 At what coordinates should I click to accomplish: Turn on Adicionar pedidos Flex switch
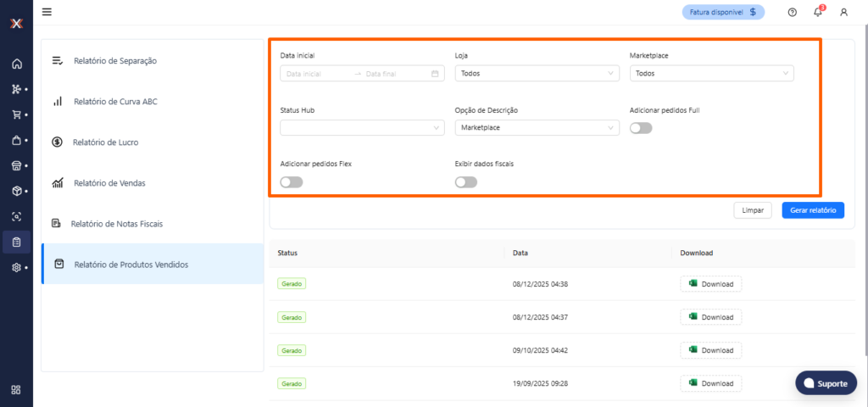[291, 181]
